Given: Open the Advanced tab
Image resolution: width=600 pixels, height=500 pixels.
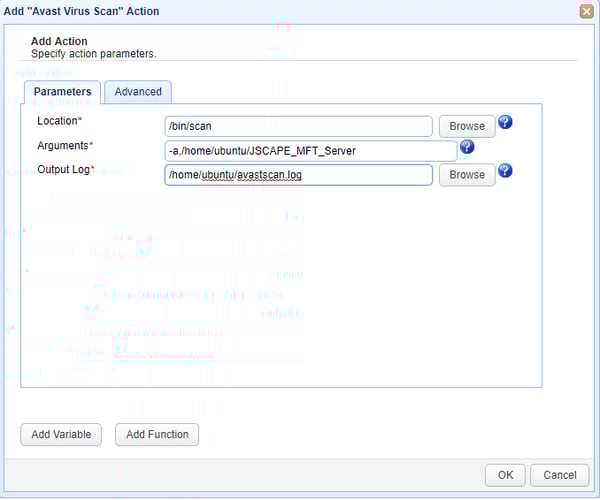Looking at the screenshot, I should click(138, 92).
